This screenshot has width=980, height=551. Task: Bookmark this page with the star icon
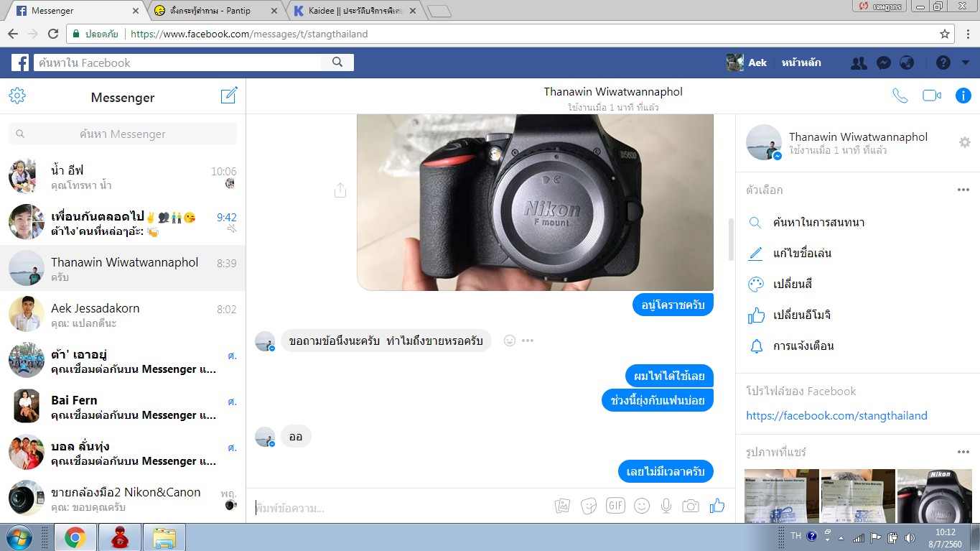pyautogui.click(x=945, y=34)
